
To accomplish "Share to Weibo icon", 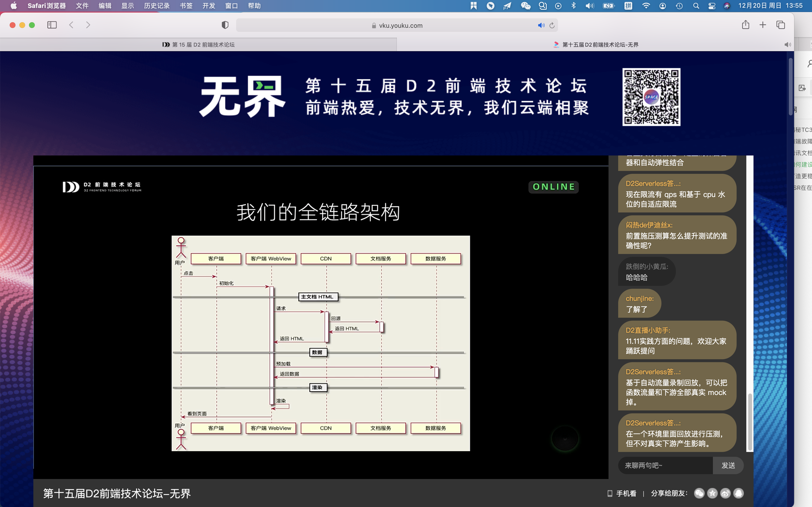I will coord(725,493).
